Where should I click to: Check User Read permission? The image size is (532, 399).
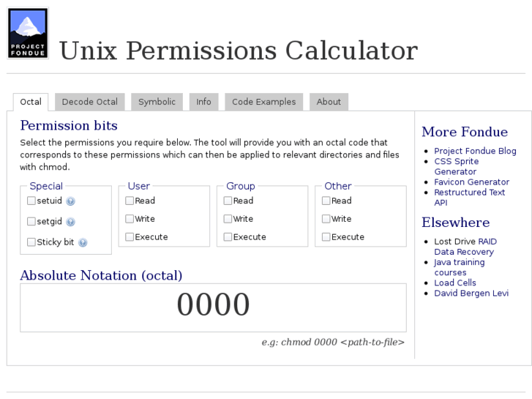[130, 201]
